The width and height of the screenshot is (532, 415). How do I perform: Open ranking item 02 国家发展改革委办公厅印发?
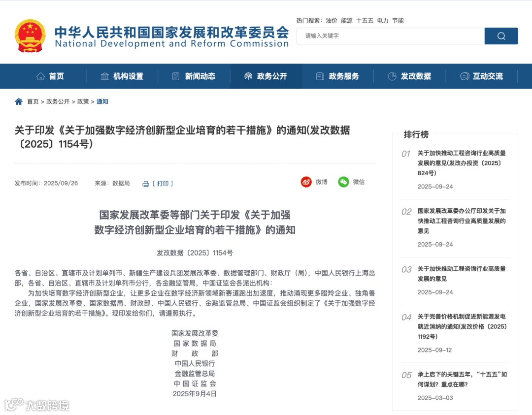pyautogui.click(x=462, y=221)
